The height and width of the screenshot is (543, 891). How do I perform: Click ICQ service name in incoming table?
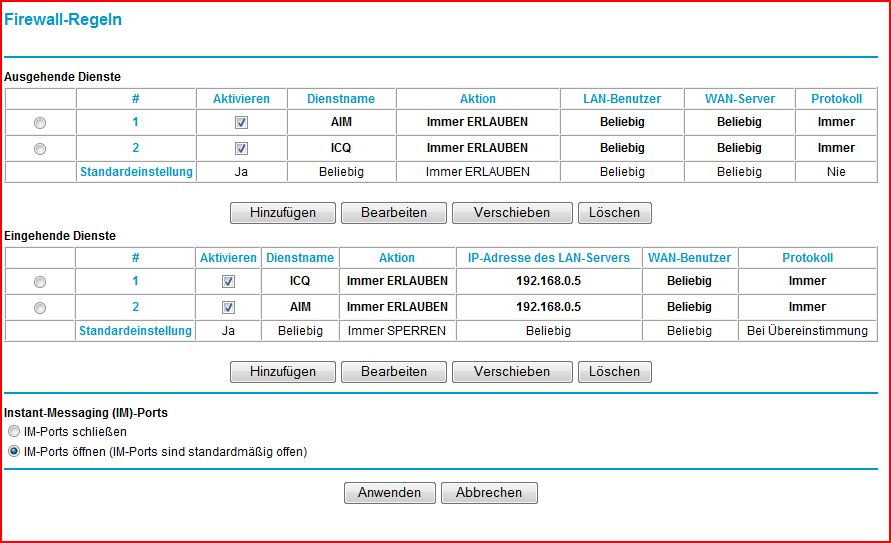300,281
